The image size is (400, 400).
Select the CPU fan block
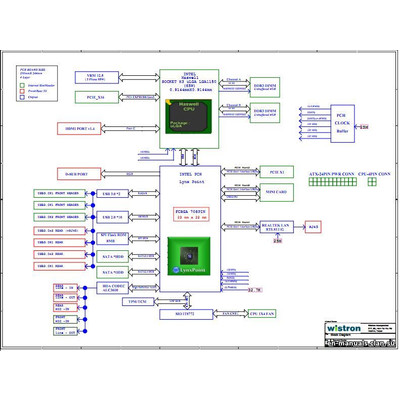click(x=262, y=314)
